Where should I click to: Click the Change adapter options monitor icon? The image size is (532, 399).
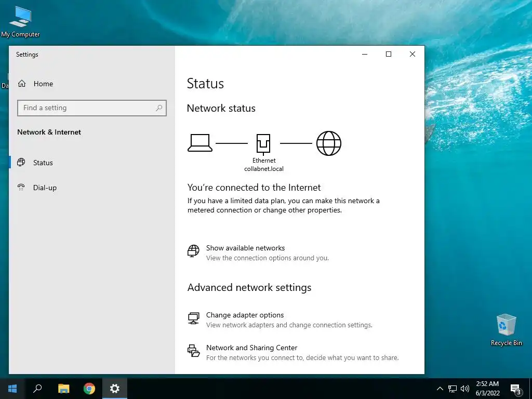click(193, 318)
